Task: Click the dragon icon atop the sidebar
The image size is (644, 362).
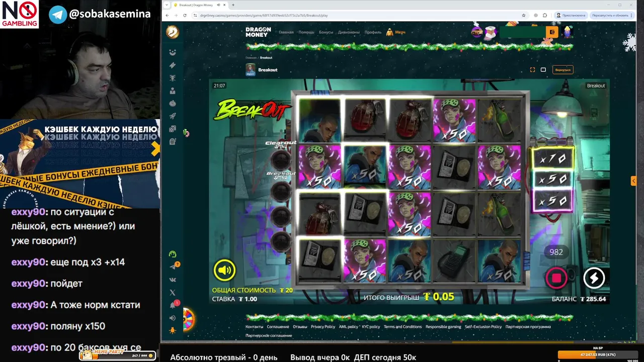Action: [173, 32]
